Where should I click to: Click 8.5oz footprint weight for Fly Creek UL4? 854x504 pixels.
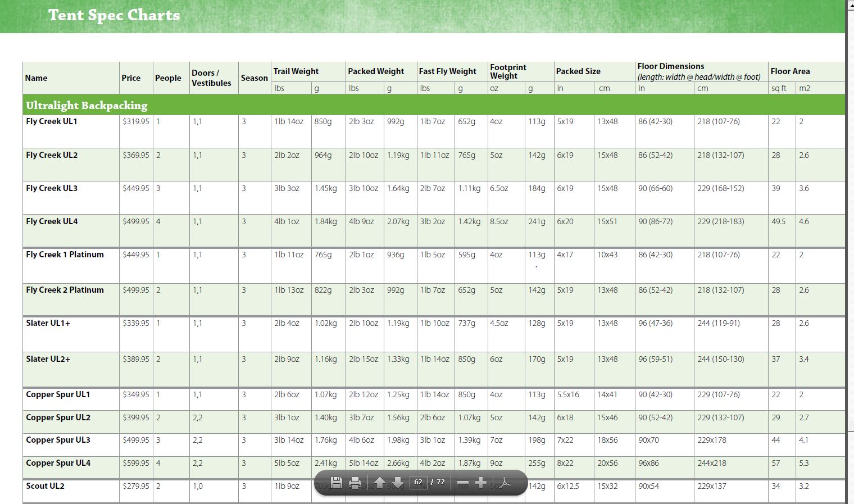(x=499, y=221)
